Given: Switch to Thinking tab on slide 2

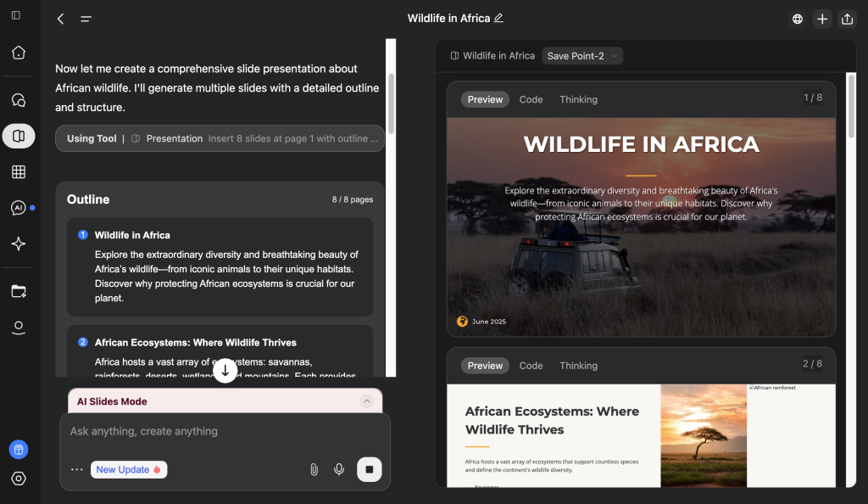Looking at the screenshot, I should [x=578, y=366].
